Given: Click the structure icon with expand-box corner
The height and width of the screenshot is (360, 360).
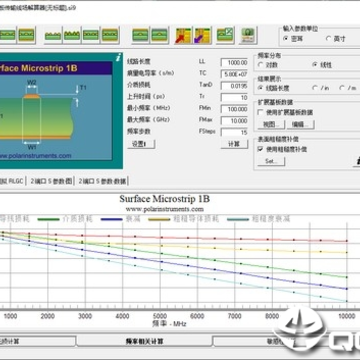Looking at the screenshot, I should click(225, 35).
